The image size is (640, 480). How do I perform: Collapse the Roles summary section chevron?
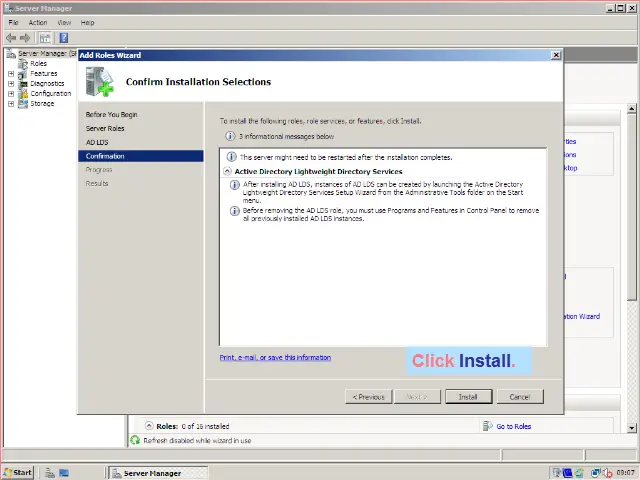point(149,426)
